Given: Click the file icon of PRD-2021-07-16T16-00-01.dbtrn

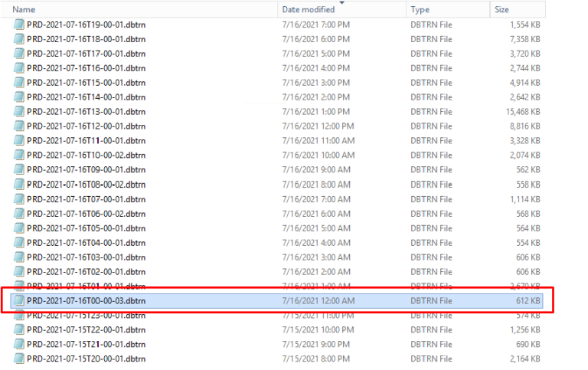Looking at the screenshot, I should (19, 68).
